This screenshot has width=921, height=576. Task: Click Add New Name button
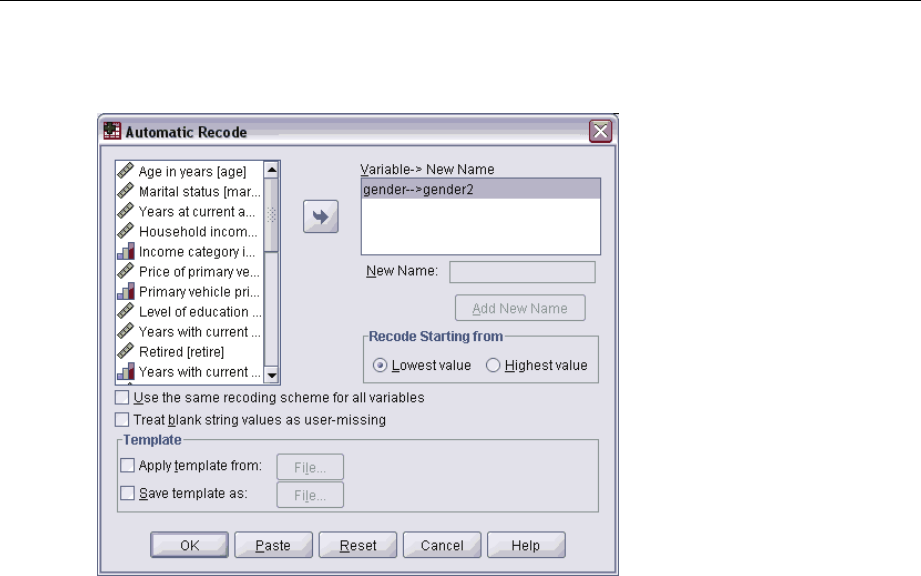[x=520, y=308]
